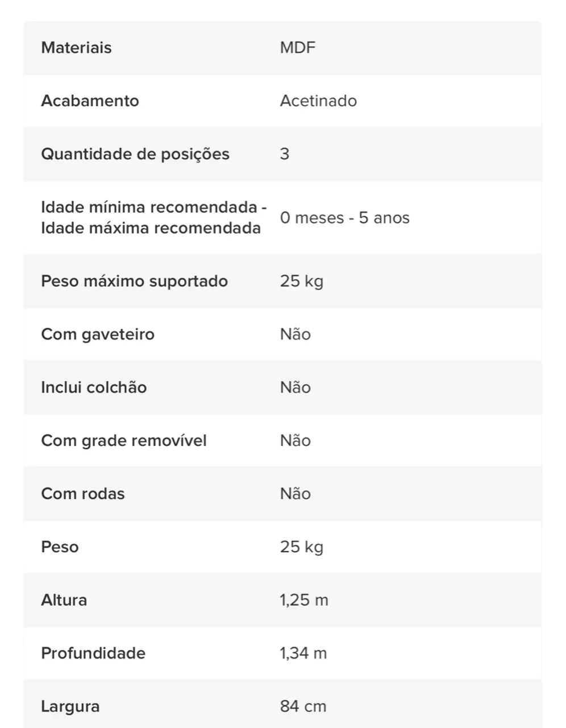Select the 1,34 m depth value
566x728 pixels.
pyautogui.click(x=303, y=653)
